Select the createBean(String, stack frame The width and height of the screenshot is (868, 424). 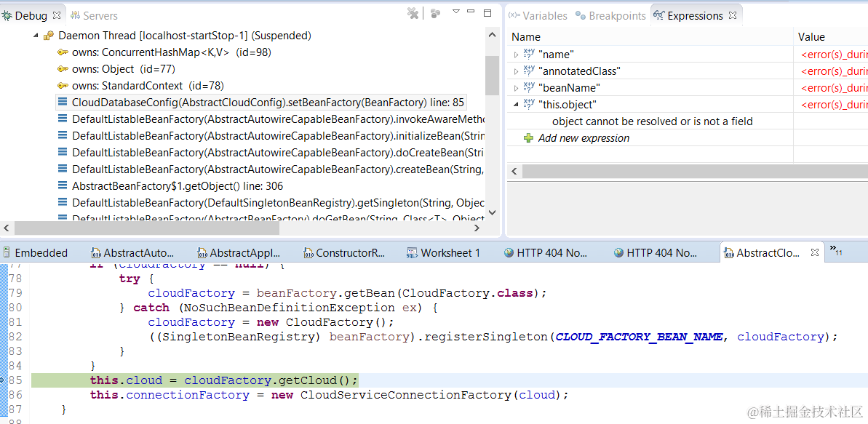(278, 169)
